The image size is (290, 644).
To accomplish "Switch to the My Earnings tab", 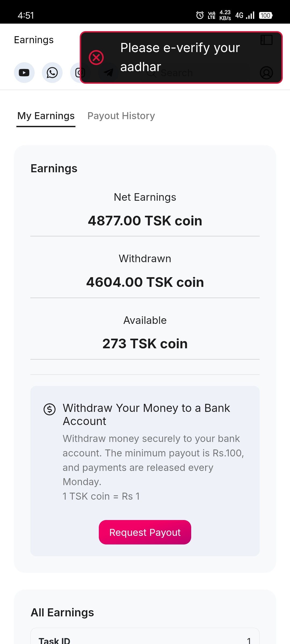I will [46, 116].
